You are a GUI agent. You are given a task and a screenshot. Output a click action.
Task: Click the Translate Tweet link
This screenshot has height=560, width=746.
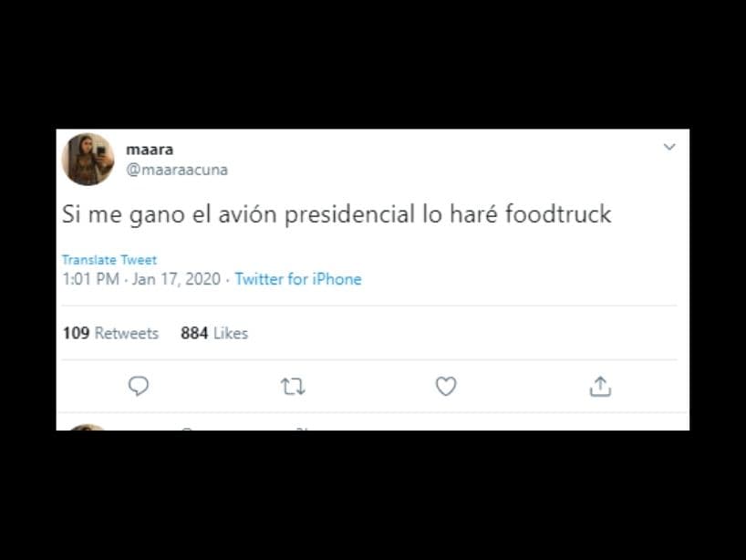[109, 260]
